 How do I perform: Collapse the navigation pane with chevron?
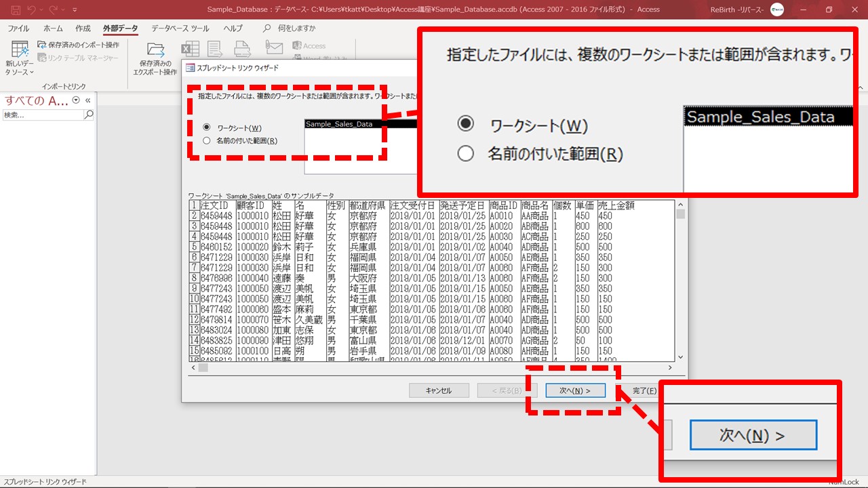pos(87,100)
